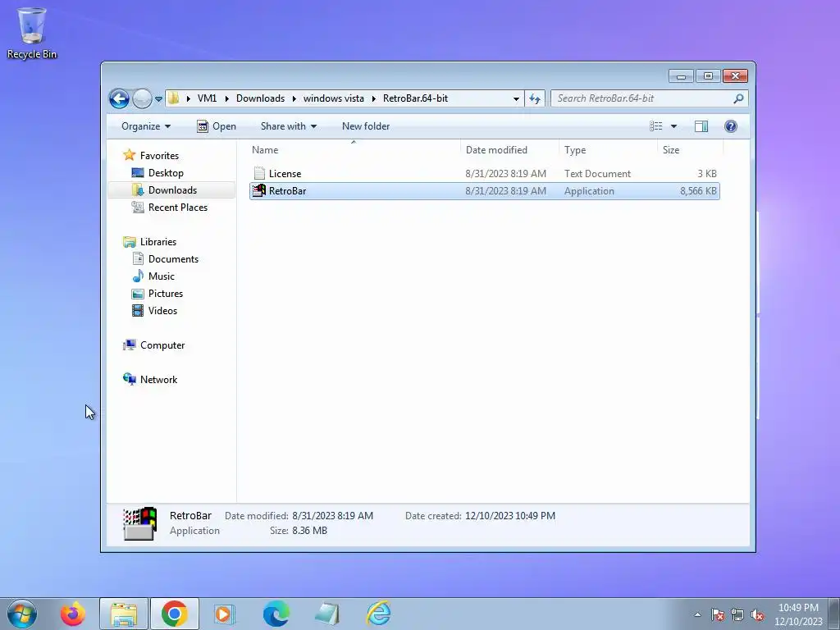Expand arrow after VM1 breadcrumb

pos(226,98)
